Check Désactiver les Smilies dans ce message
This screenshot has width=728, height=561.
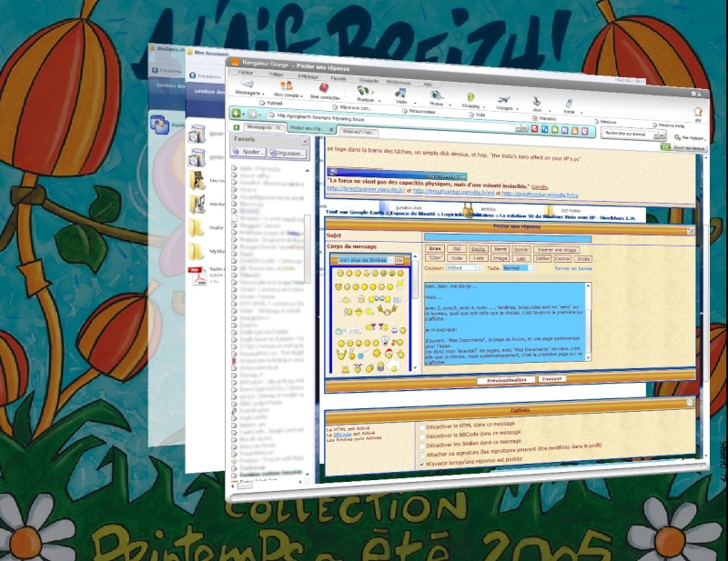422,446
